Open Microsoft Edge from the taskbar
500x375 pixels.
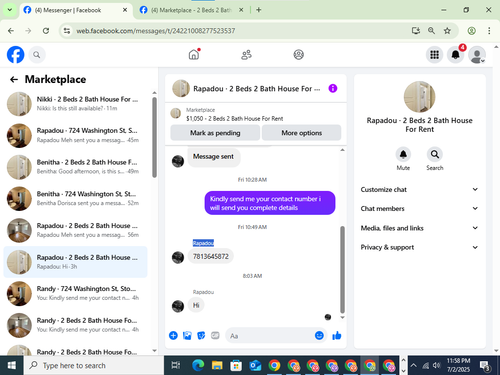(x=198, y=366)
